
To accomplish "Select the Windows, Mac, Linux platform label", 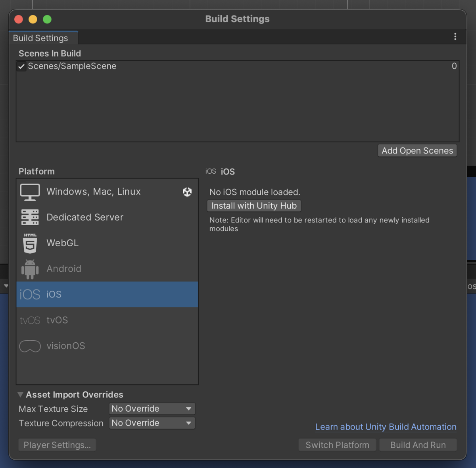I will [94, 192].
